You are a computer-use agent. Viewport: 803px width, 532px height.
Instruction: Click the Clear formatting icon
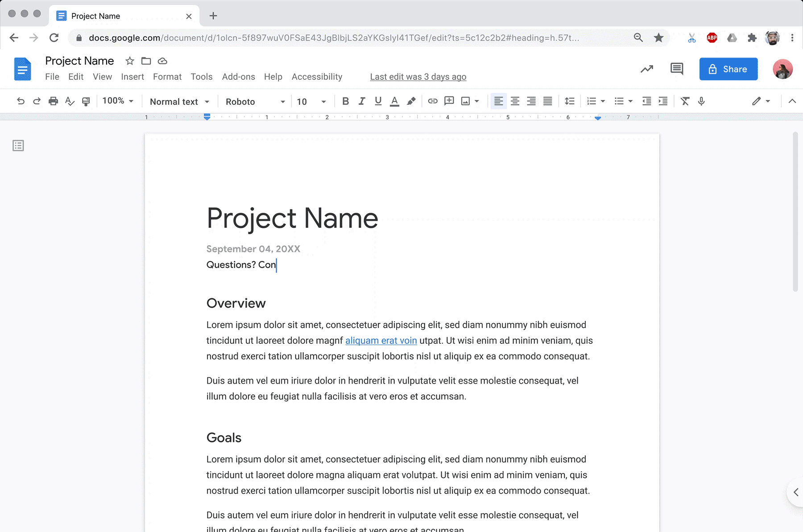point(685,101)
